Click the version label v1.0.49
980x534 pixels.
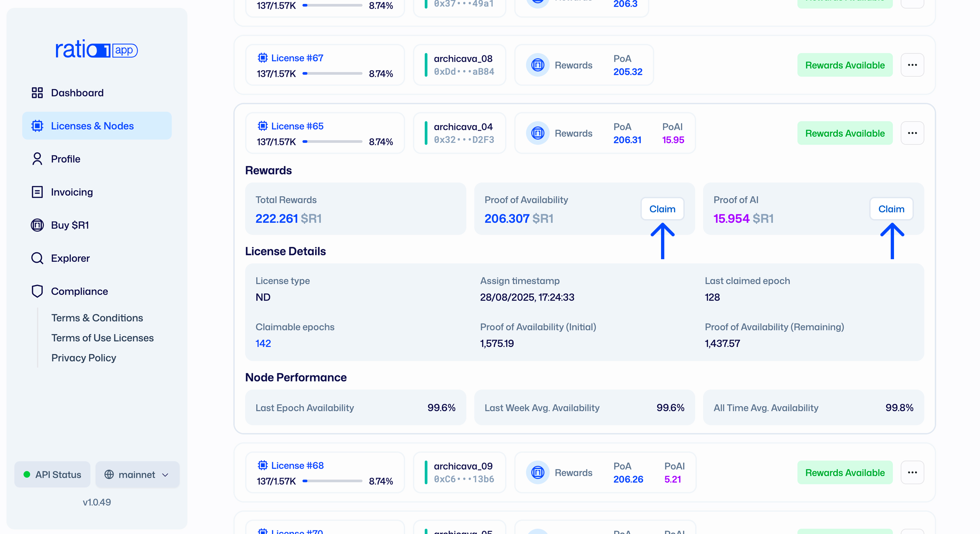pos(97,502)
